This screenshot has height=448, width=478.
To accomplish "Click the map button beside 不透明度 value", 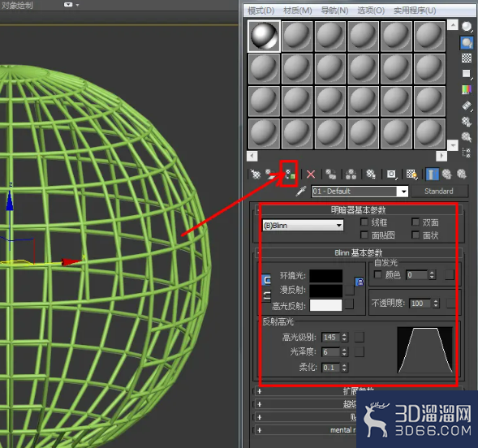I will [451, 304].
